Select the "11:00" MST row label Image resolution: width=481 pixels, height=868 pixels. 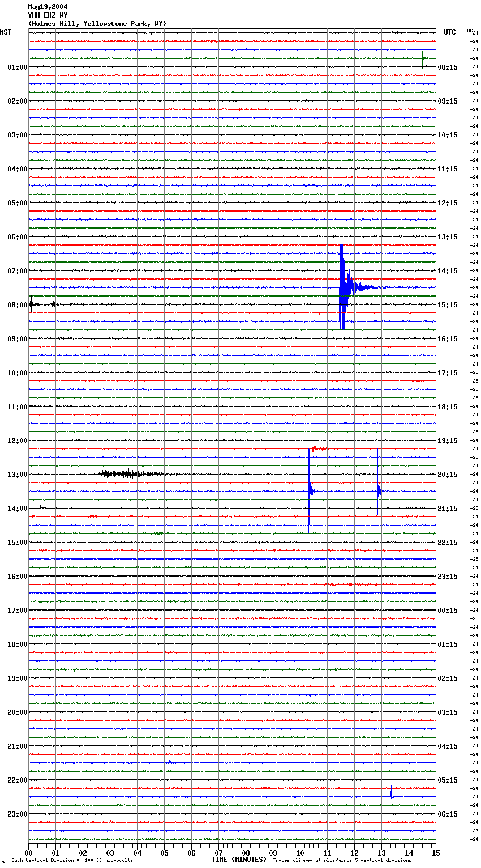(18, 407)
